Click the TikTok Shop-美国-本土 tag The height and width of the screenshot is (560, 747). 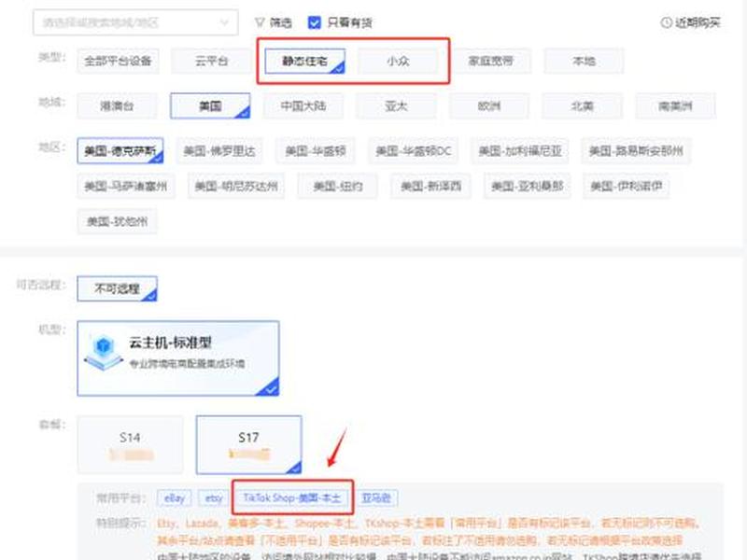292,498
